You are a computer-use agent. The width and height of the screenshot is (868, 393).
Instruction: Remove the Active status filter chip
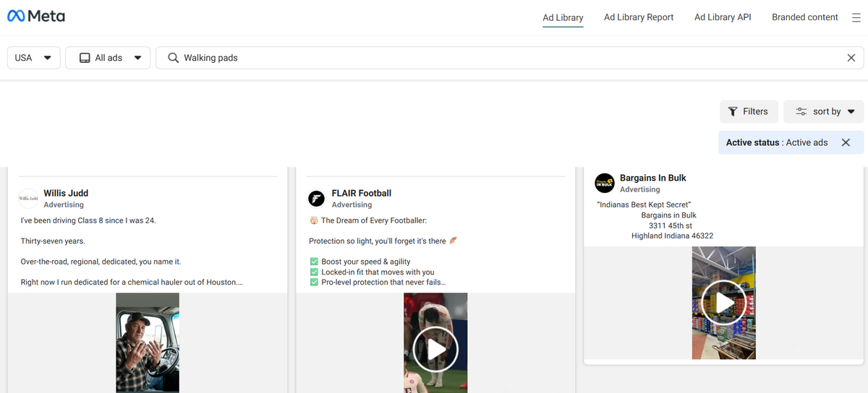tap(846, 142)
